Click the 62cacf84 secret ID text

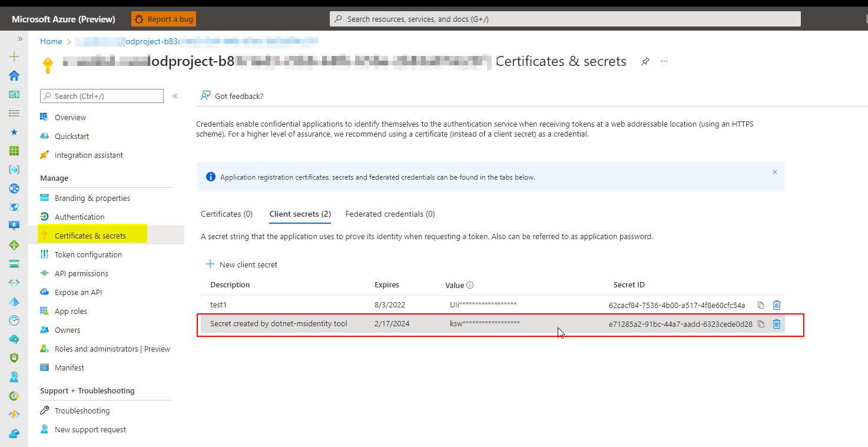tap(677, 305)
